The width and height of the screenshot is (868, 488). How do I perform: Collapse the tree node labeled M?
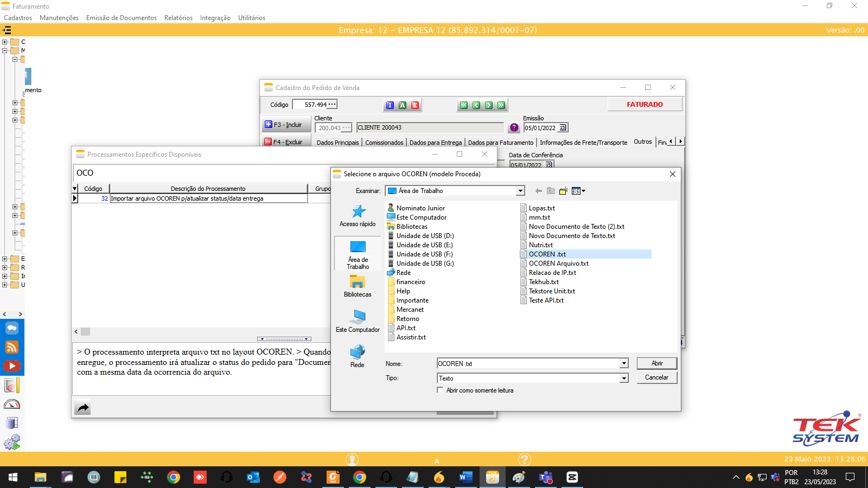pos(5,50)
